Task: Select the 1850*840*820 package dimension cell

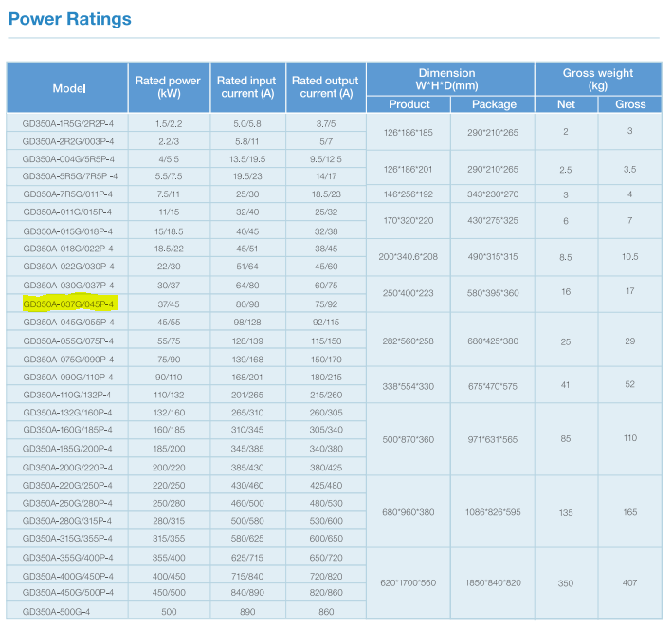Action: click(x=493, y=583)
